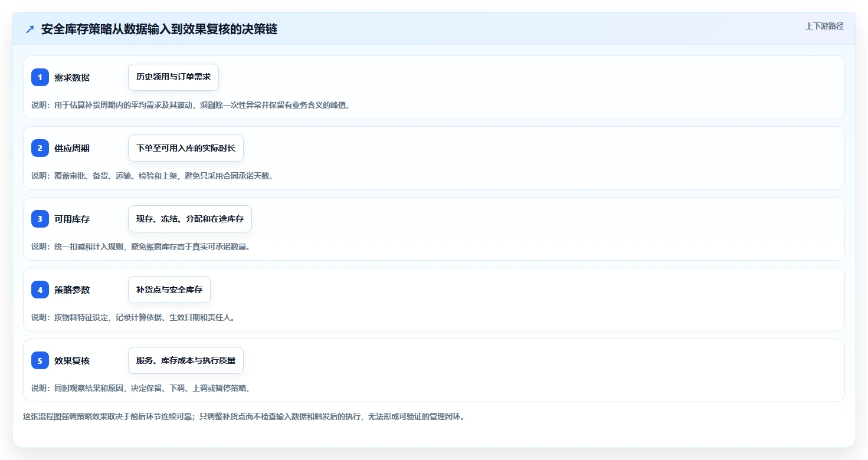Select the 效果复核 step label
The width and height of the screenshot is (868, 460).
click(72, 360)
